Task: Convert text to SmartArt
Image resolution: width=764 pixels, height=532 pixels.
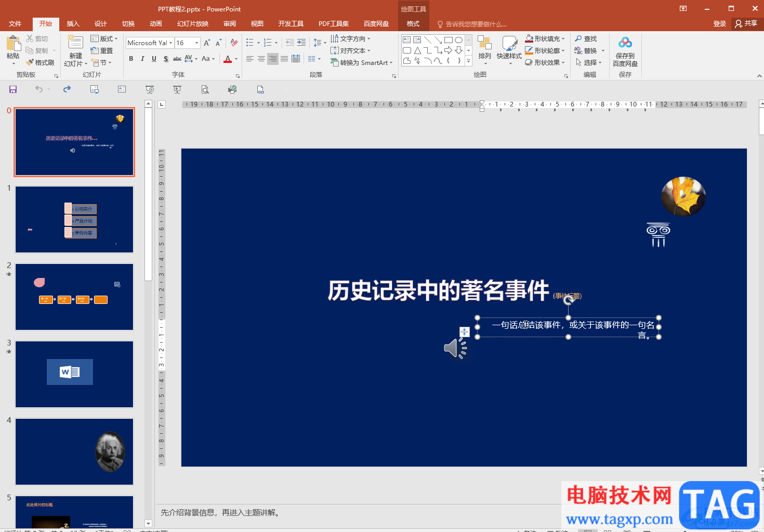Action: [362, 62]
